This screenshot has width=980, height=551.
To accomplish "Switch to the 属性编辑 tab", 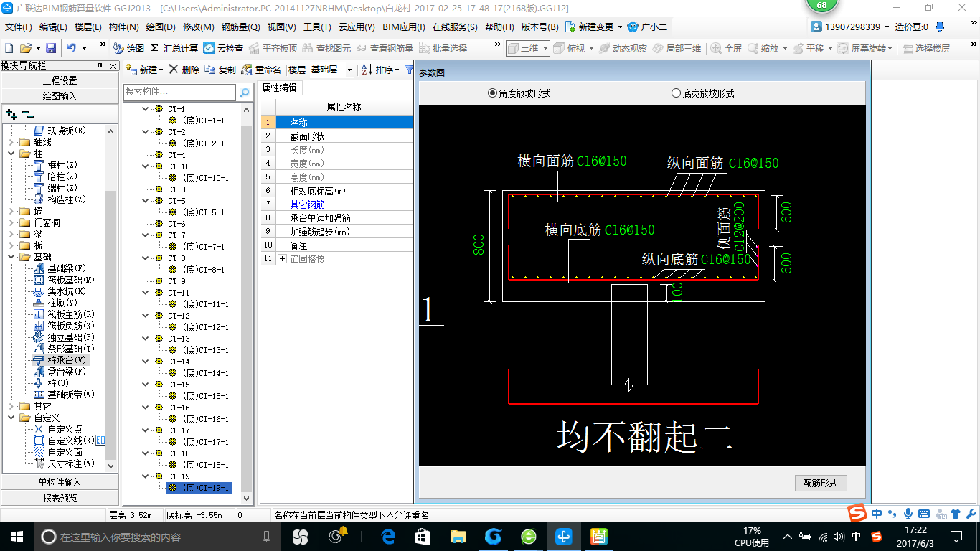I will tap(280, 88).
